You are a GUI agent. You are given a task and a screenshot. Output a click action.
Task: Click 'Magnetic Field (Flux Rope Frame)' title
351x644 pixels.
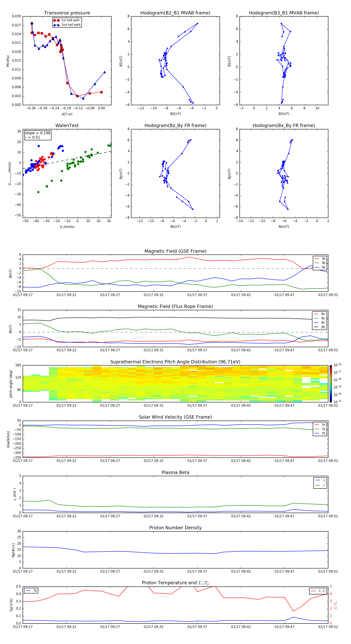pos(175,307)
